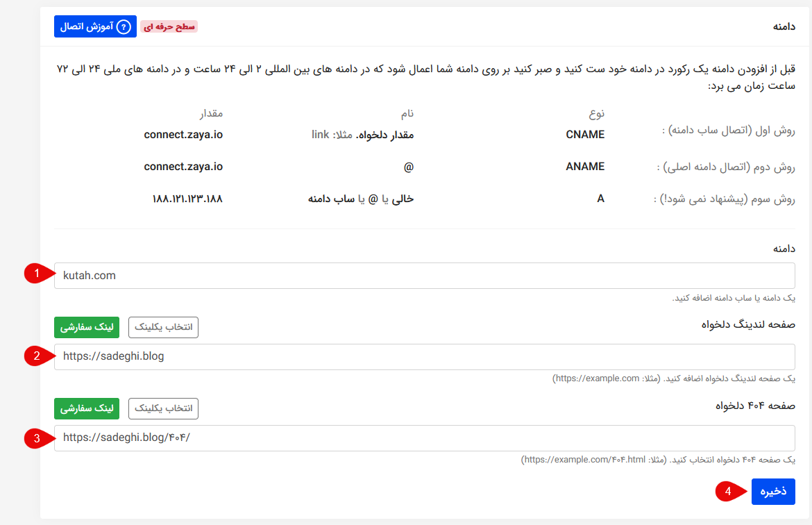Image resolution: width=812 pixels, height=525 pixels.
Task: Open انتخاب یکلینک for the 404 page
Action: click(x=163, y=408)
